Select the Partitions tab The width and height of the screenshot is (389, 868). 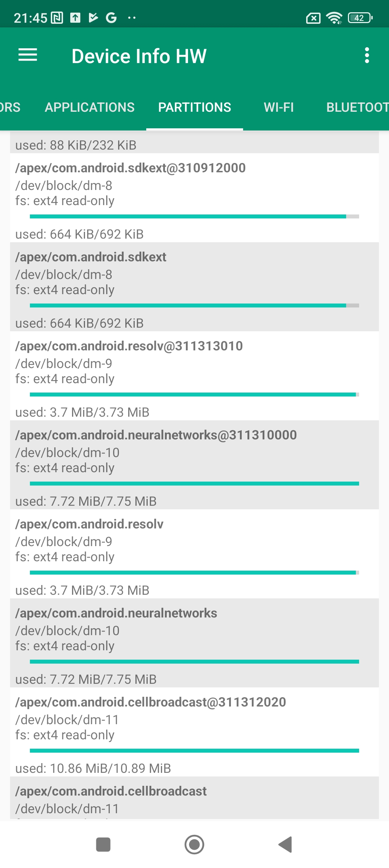pyautogui.click(x=194, y=107)
